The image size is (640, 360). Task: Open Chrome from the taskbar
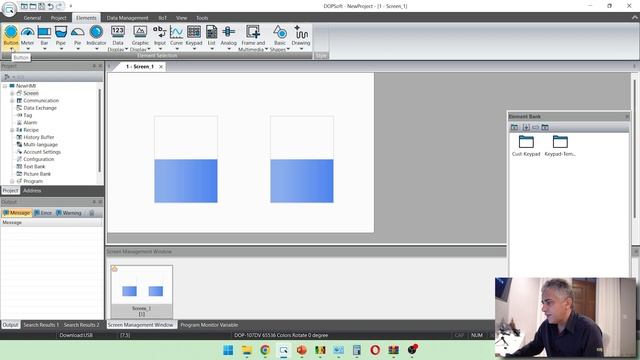pos(265,350)
